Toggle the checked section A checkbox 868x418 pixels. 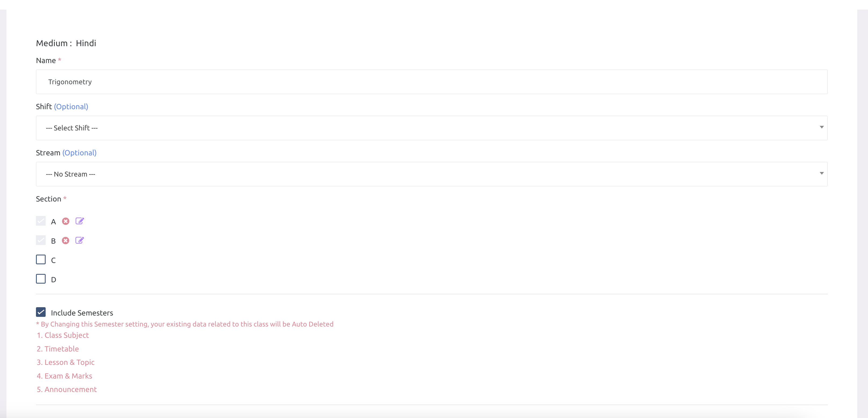[41, 221]
